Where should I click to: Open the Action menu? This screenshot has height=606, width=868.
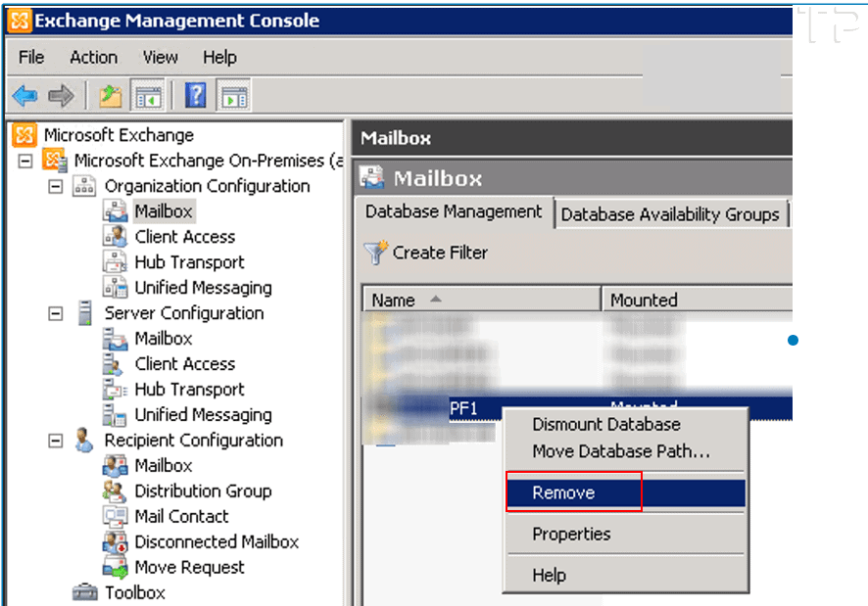[93, 57]
